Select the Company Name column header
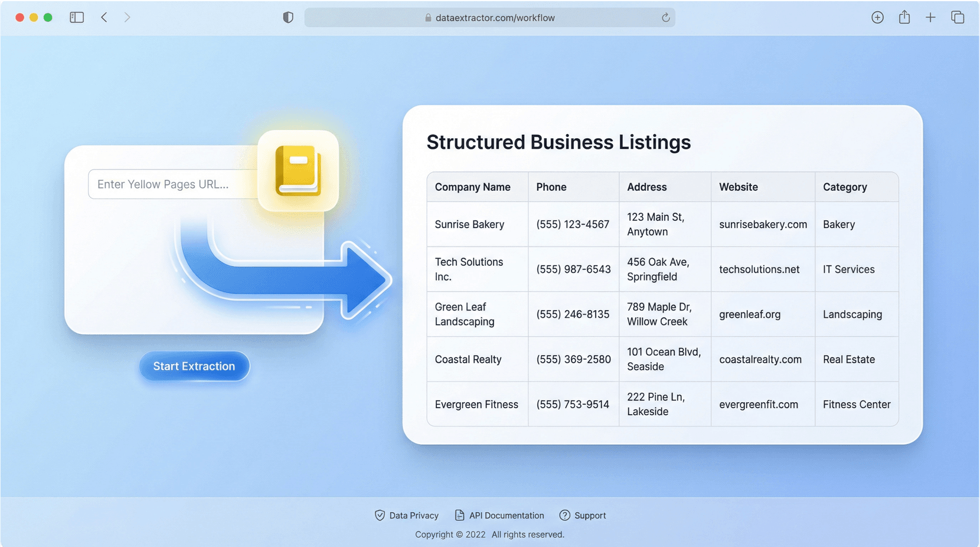The width and height of the screenshot is (980, 547). click(x=472, y=187)
